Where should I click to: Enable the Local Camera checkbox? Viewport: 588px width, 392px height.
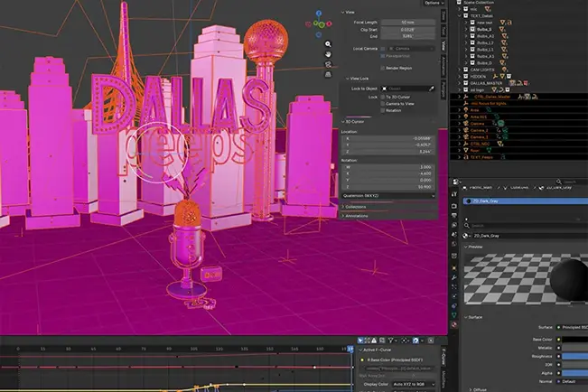click(383, 49)
